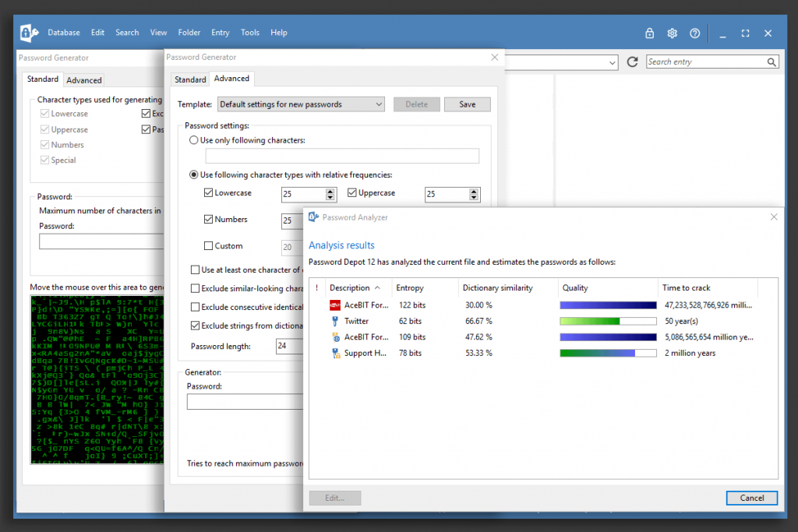The image size is (798, 532).
Task: Sort by Description column header
Action: point(358,288)
